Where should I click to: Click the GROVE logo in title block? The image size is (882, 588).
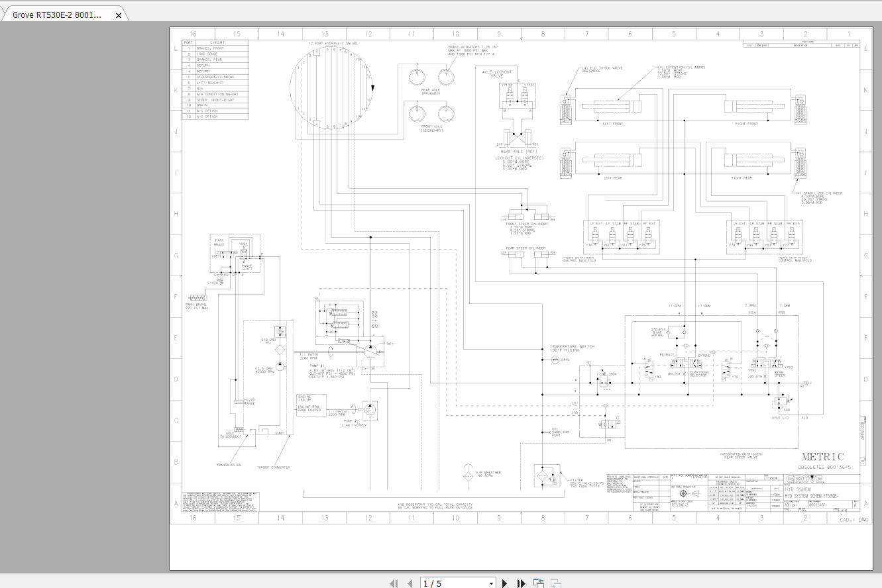pos(804,479)
